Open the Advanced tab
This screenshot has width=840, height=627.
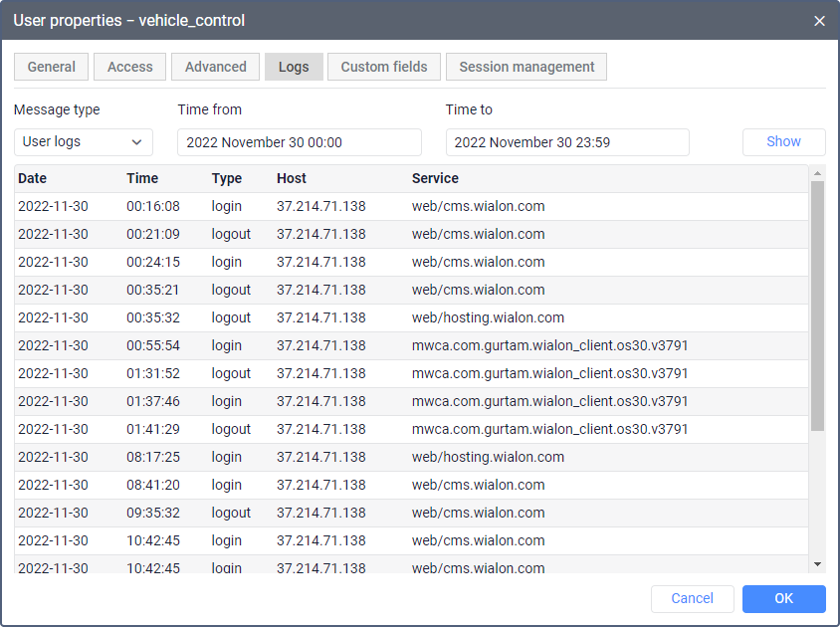click(216, 67)
